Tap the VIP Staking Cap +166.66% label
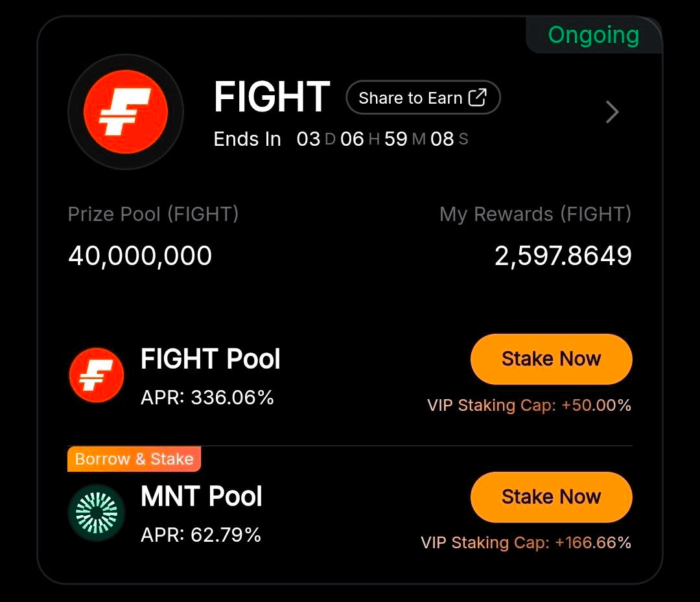The image size is (700, 602). point(526,542)
